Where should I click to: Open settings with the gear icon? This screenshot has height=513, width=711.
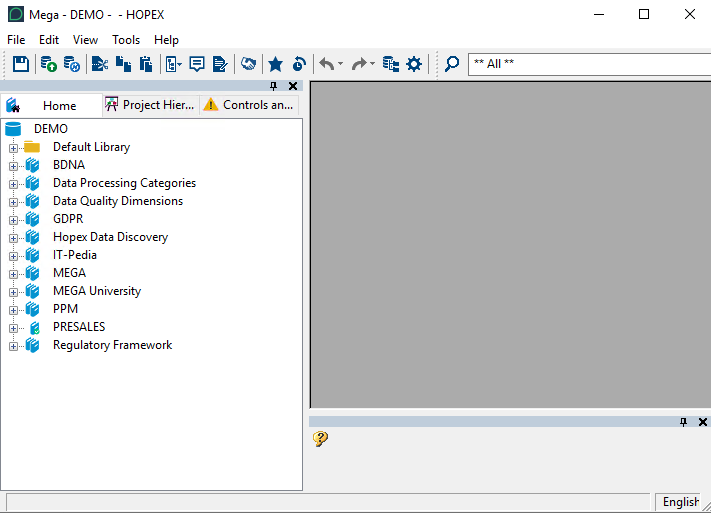(414, 64)
